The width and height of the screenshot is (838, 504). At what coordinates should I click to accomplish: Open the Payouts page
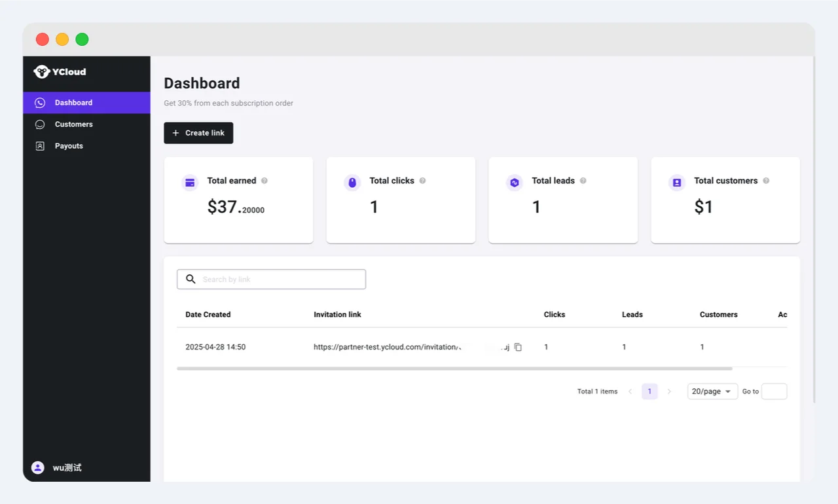pos(86,146)
